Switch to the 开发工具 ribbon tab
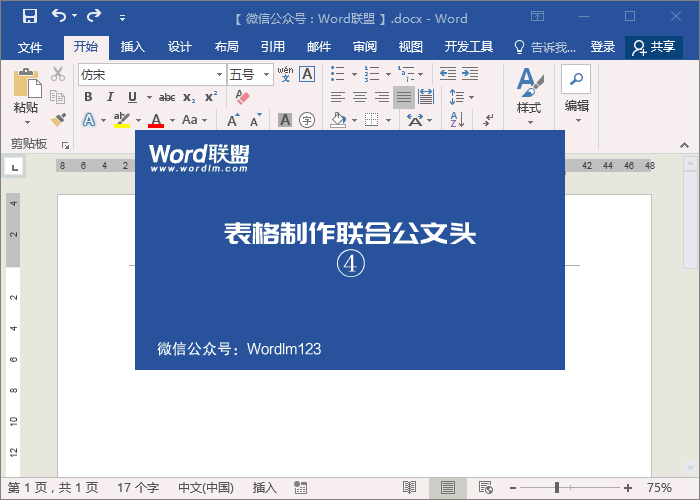The width and height of the screenshot is (700, 500). (x=469, y=46)
